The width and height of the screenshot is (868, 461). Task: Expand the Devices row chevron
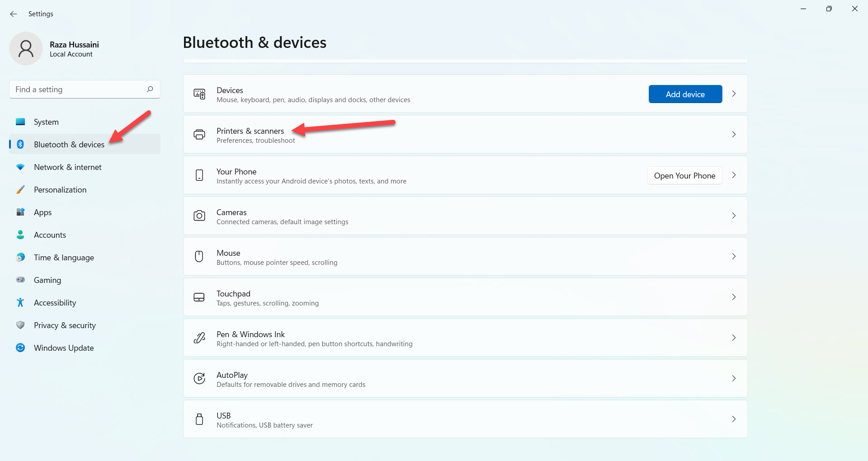pos(734,94)
